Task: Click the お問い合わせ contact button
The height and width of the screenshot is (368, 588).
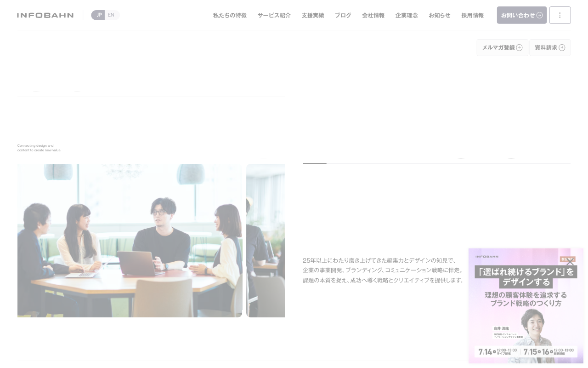Action: 522,15
